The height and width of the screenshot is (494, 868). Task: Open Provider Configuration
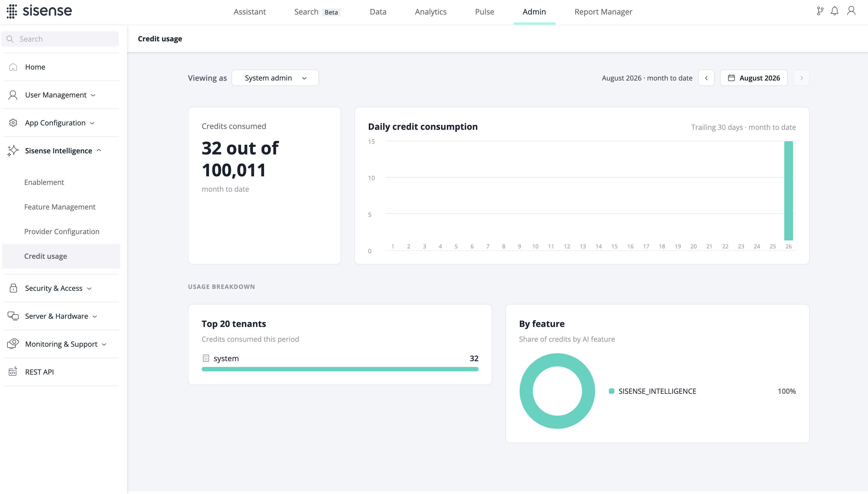[x=61, y=231]
